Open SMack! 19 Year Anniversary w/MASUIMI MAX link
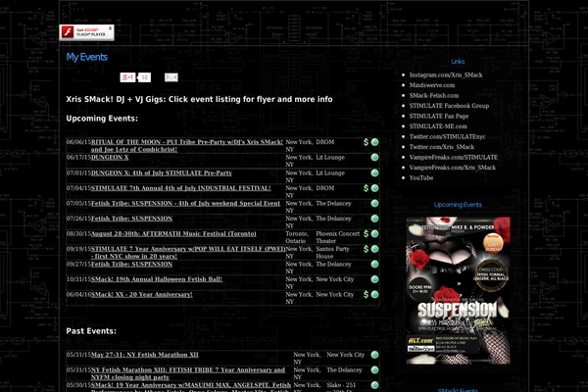Screen dimensions: 588x392 [x=191, y=388]
